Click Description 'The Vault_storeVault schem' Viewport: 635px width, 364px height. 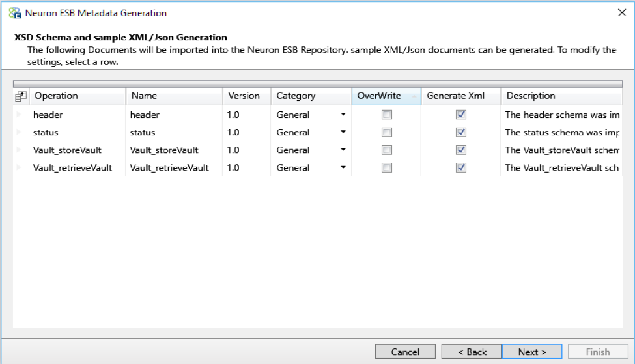(x=561, y=150)
